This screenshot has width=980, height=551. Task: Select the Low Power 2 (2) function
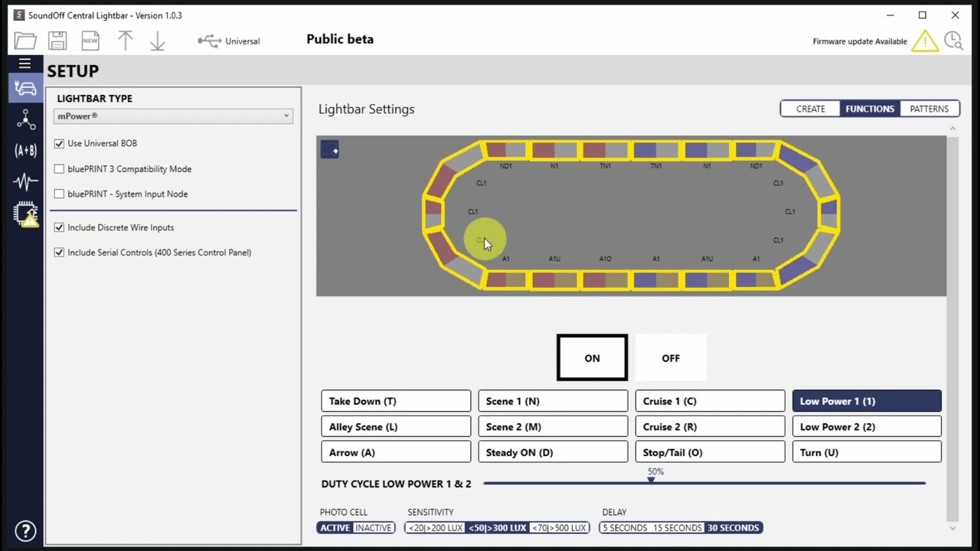point(867,426)
